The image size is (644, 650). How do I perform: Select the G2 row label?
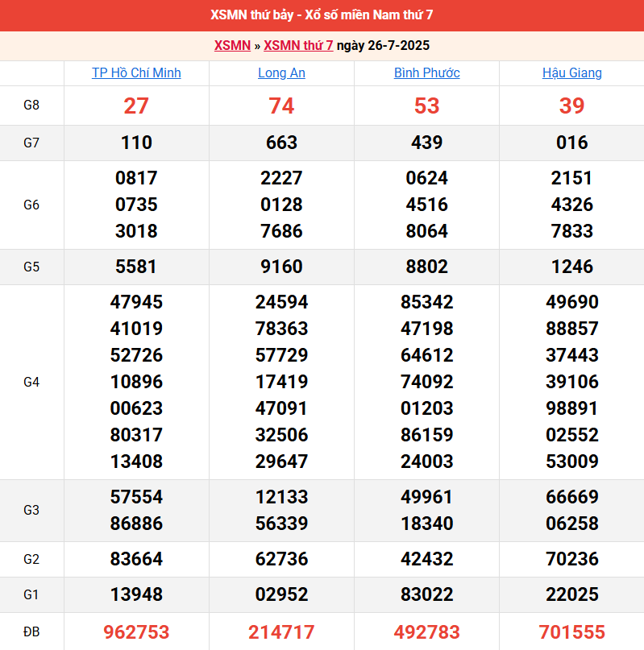(x=31, y=560)
